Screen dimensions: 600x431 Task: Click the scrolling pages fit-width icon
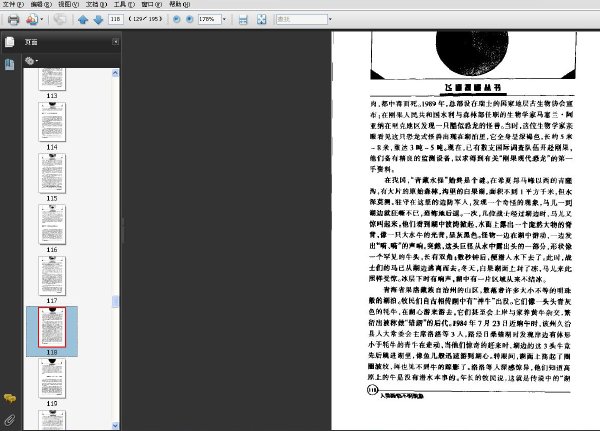coord(243,20)
